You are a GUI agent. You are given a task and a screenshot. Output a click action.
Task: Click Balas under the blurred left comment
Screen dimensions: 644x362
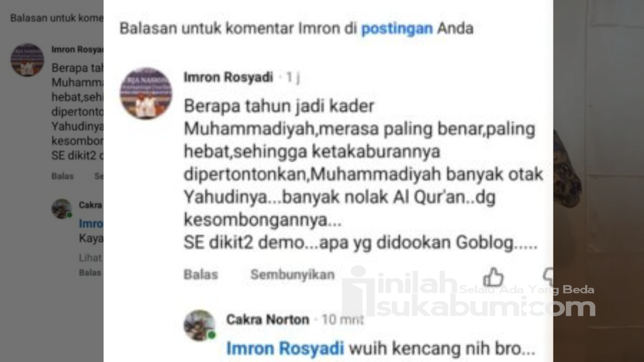coord(62,176)
